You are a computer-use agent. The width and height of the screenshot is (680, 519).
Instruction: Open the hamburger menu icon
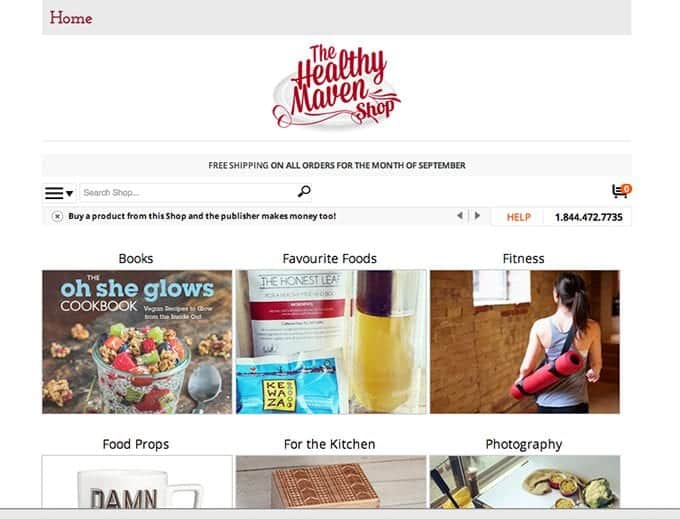point(54,193)
